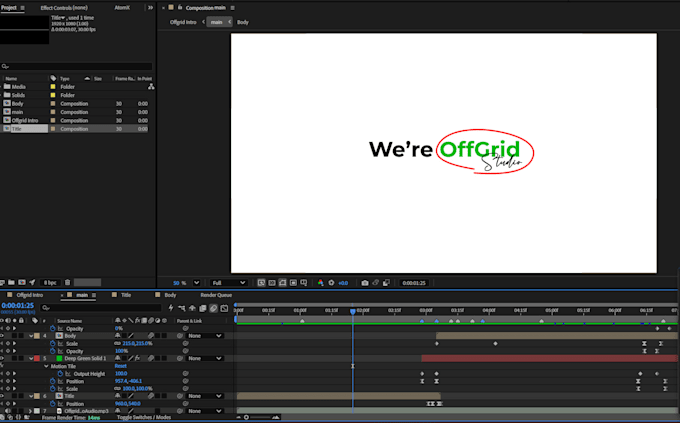Hide the Deep Green Solid 1 layer
This screenshot has width=680, height=423.
click(2, 358)
